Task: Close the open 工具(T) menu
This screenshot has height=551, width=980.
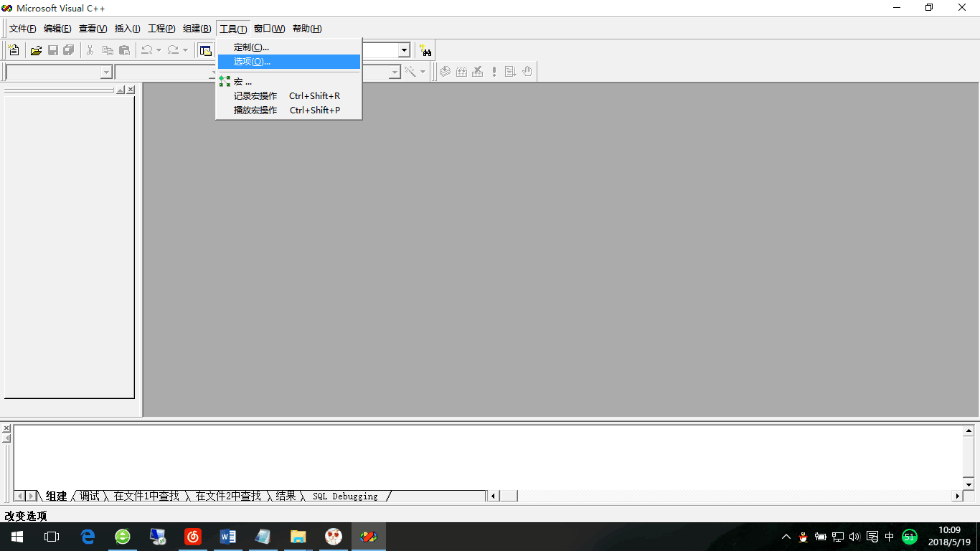Action: [233, 29]
